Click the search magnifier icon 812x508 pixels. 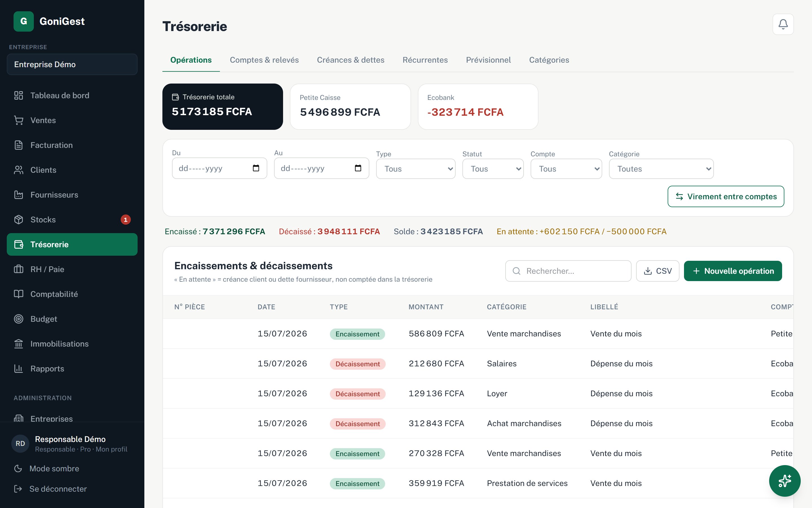[517, 271]
